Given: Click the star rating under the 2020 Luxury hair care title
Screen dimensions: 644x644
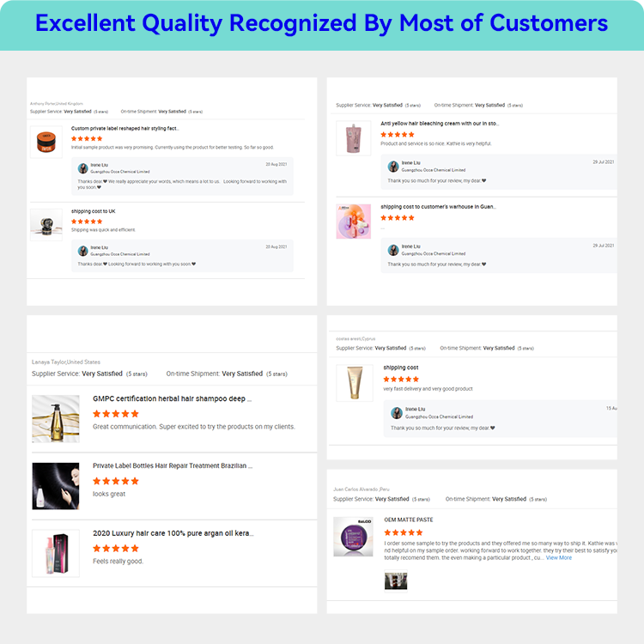Looking at the screenshot, I should pos(116,548).
